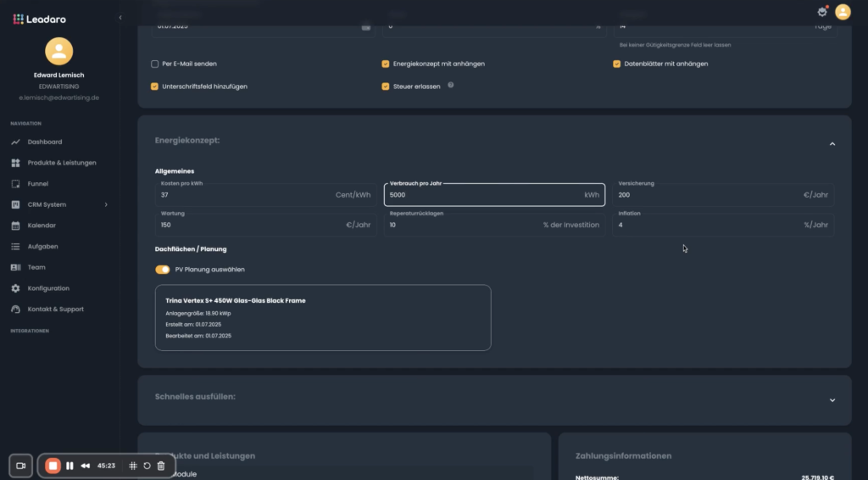868x480 pixels.
Task: Click the Verbrauch pro Jahr field
Action: click(x=494, y=195)
